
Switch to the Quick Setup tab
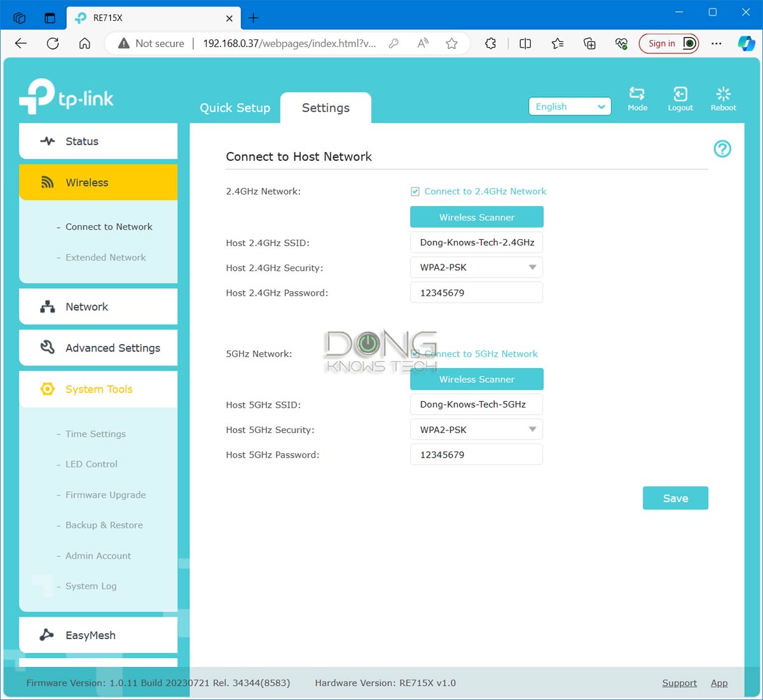[x=235, y=108]
